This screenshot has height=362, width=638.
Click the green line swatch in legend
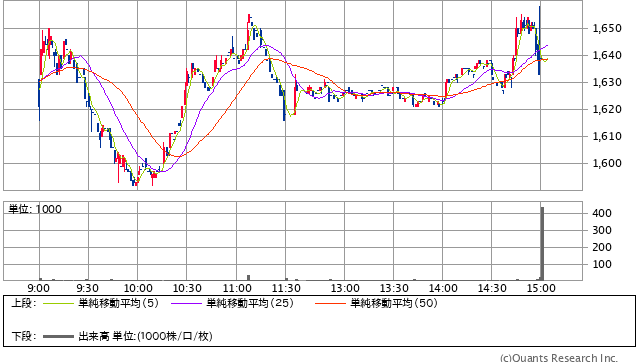point(59,303)
